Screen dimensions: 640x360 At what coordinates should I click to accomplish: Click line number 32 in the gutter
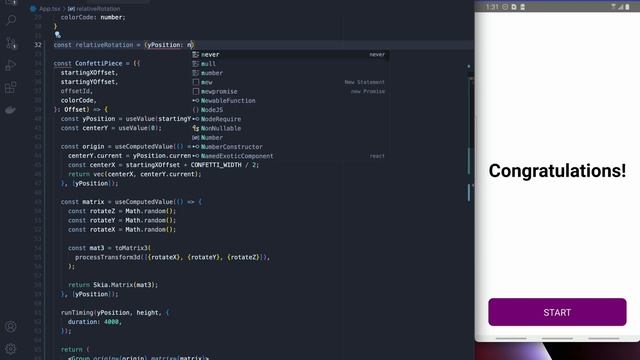38,45
